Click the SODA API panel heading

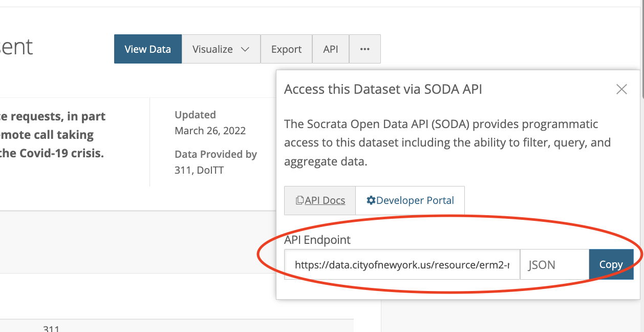pos(383,89)
